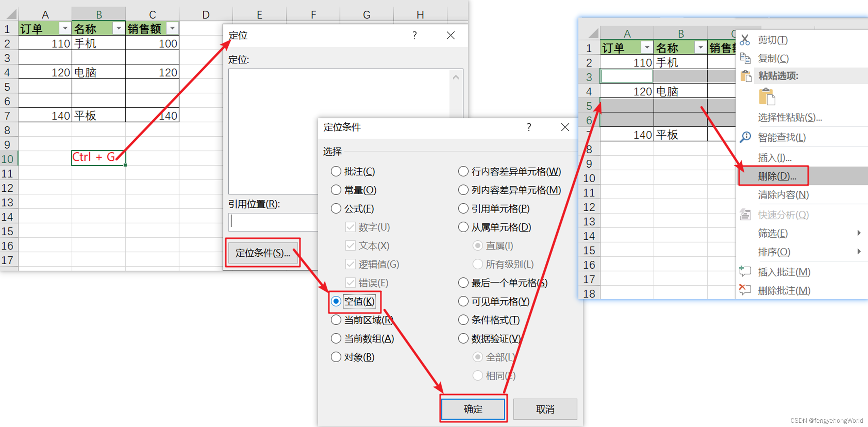868x427 pixels.
Task: Click the 定位条件(S)... button
Action: click(x=263, y=253)
